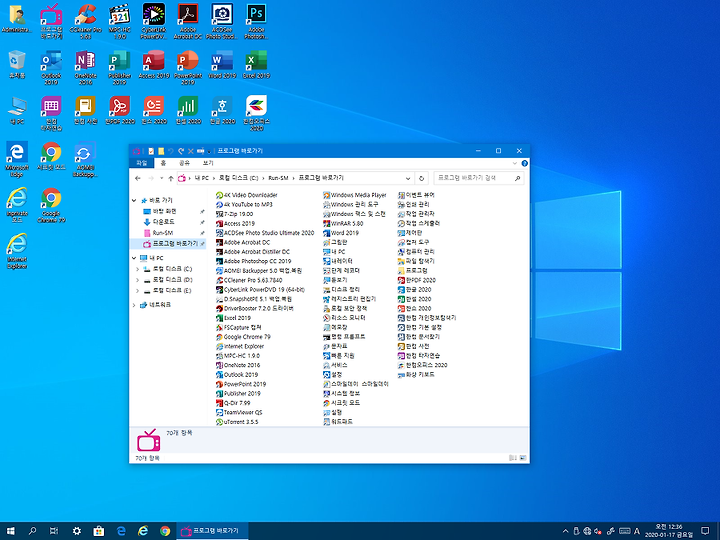Open the 파일 tab in Explorer
The image size is (720, 540).
(x=141, y=163)
